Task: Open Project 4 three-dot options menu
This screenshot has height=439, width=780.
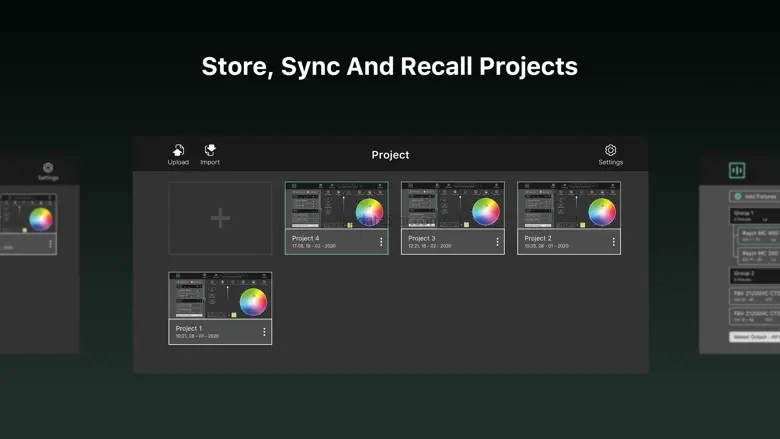Action: click(381, 242)
